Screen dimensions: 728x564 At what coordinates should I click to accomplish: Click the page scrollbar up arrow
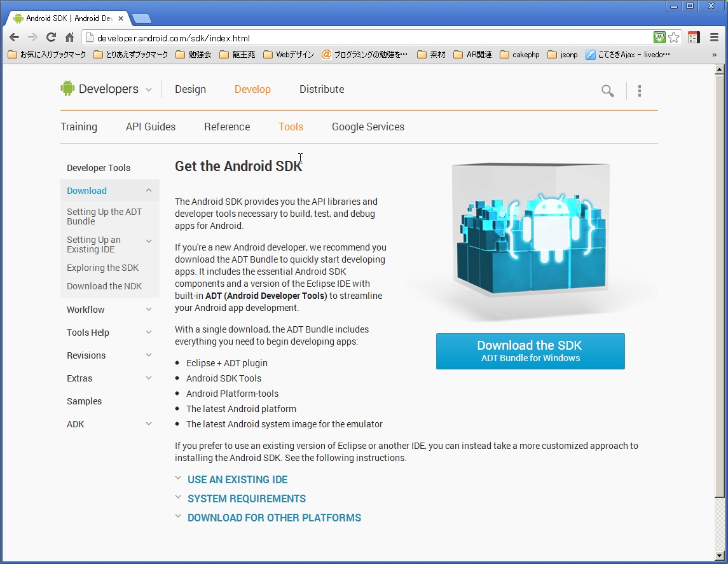[x=719, y=70]
